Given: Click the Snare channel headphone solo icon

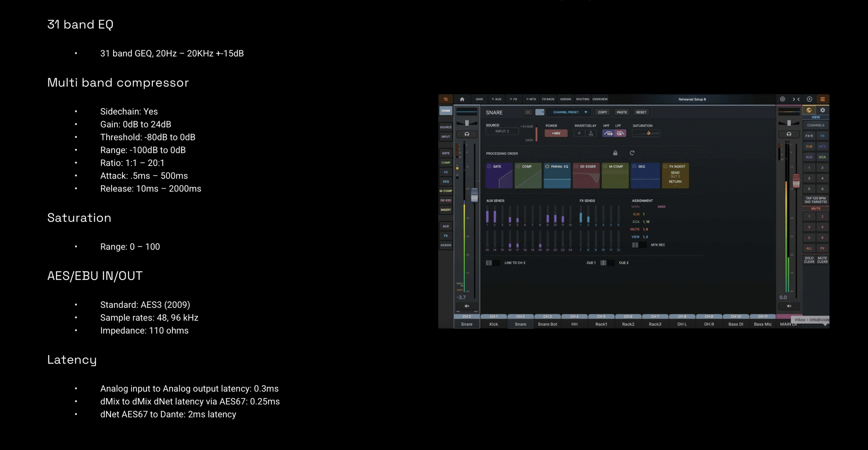Looking at the screenshot, I should (x=467, y=134).
